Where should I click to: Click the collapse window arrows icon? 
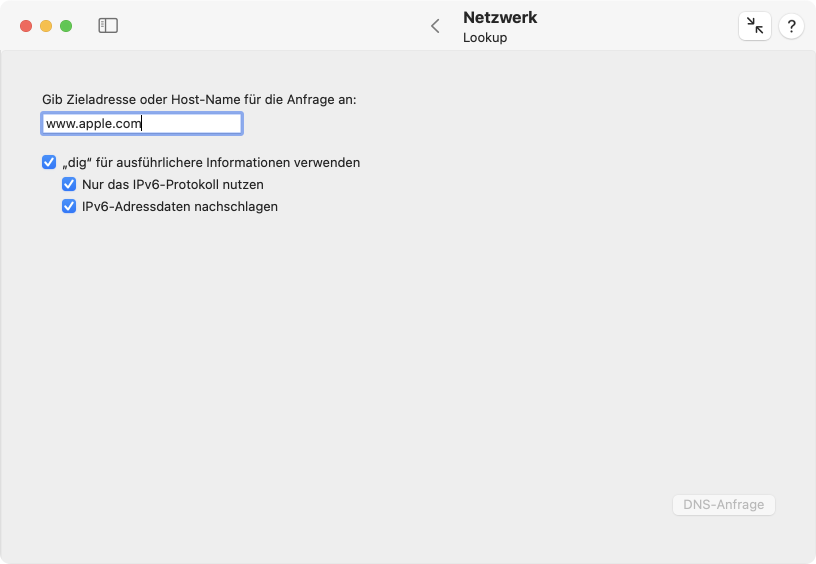pos(755,25)
